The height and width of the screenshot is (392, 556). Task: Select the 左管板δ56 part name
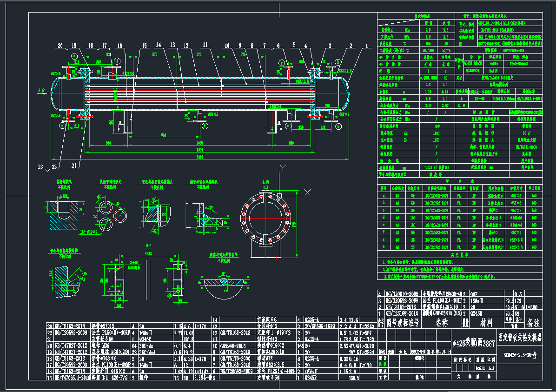pyautogui.click(x=101, y=339)
